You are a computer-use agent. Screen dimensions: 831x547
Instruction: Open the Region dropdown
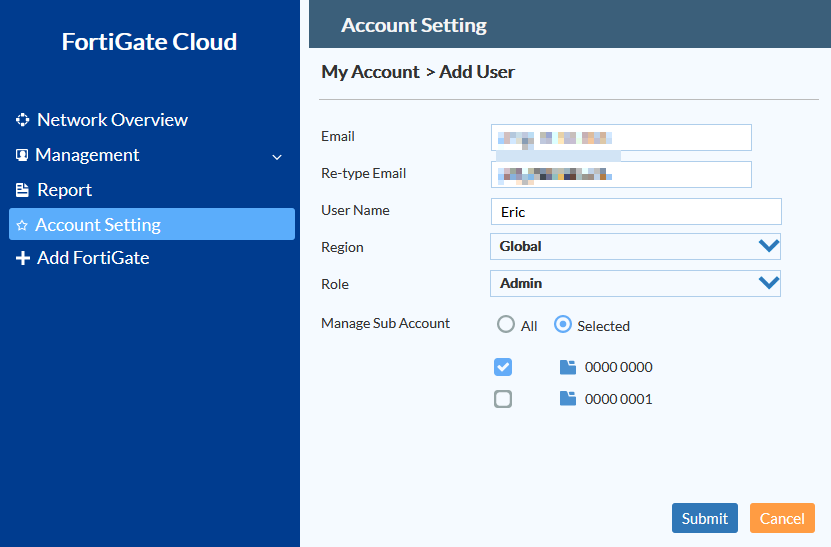click(635, 246)
